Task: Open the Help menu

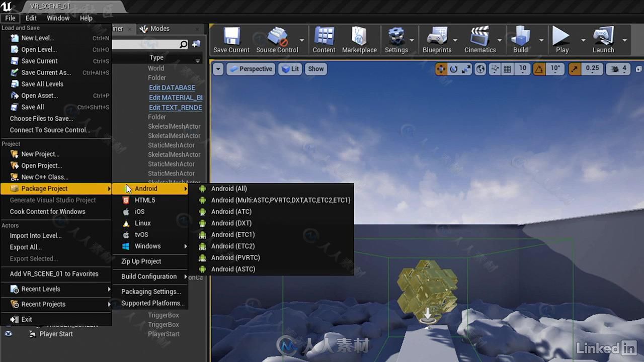Action: pos(86,18)
